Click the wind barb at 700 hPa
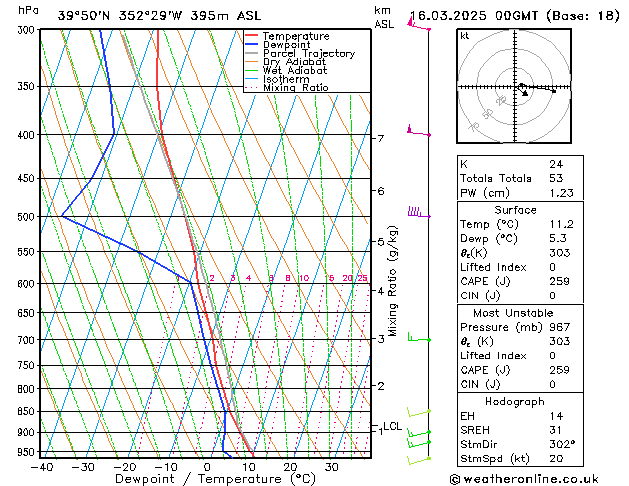The width and height of the screenshot is (629, 486). (418, 339)
